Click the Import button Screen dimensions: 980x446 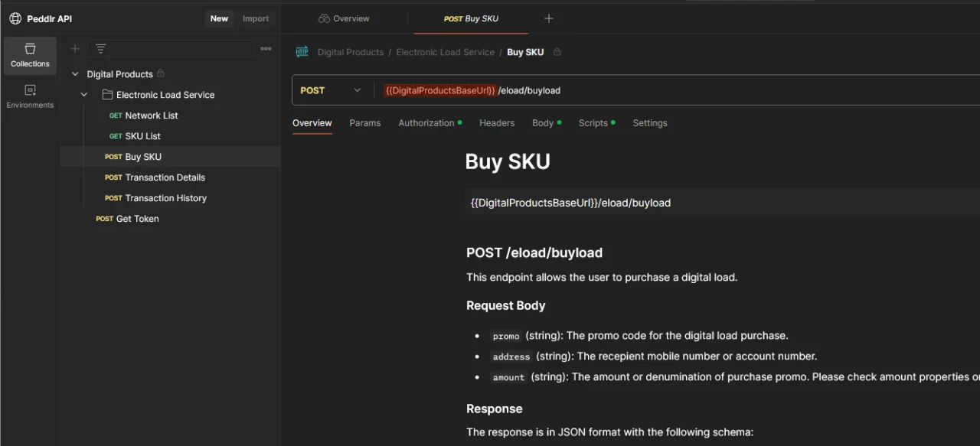256,18
